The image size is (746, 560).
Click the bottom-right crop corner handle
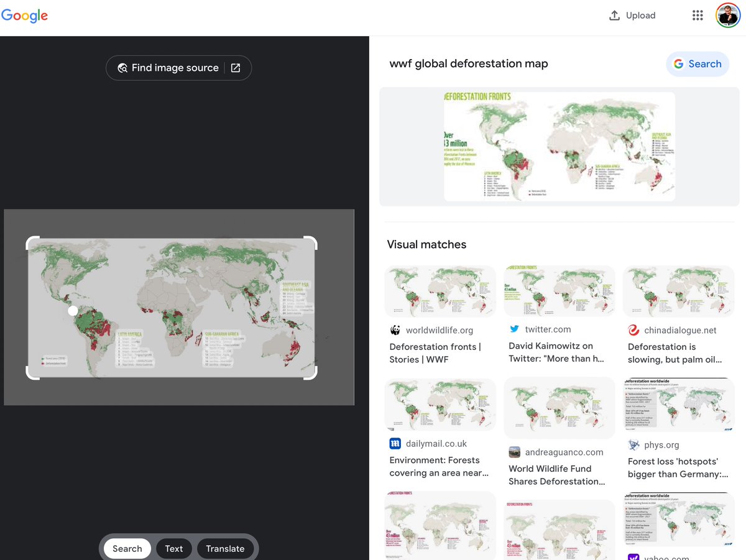[x=311, y=373]
